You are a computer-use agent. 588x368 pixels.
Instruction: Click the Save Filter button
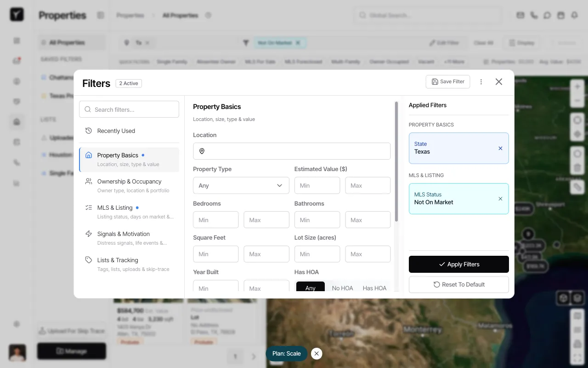tap(448, 82)
